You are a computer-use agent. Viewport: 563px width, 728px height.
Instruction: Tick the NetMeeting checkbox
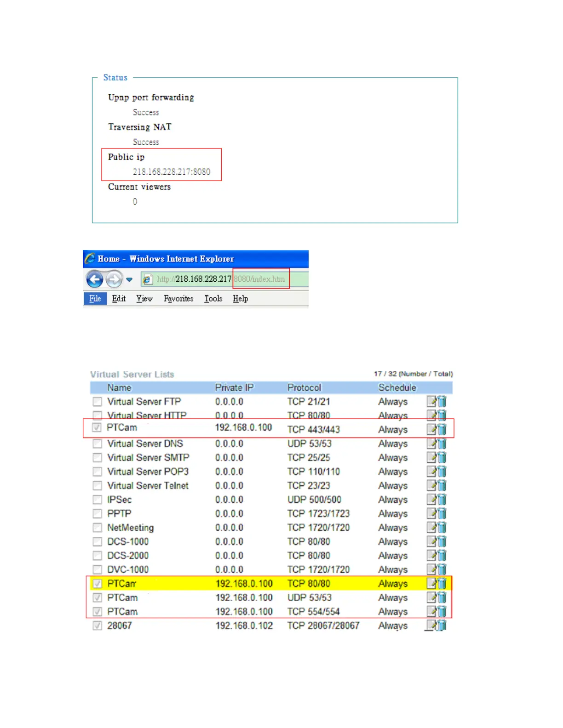pos(97,528)
